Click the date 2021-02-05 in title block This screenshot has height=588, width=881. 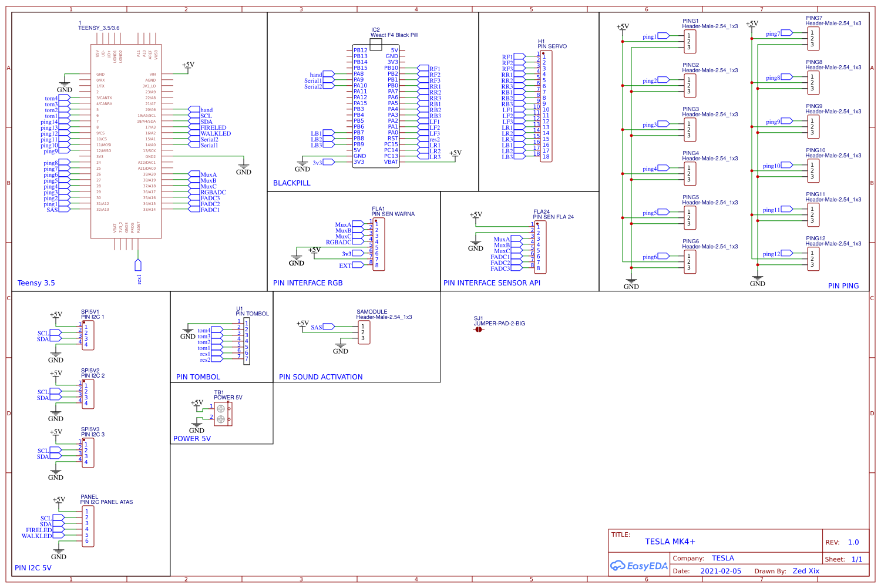[721, 570]
